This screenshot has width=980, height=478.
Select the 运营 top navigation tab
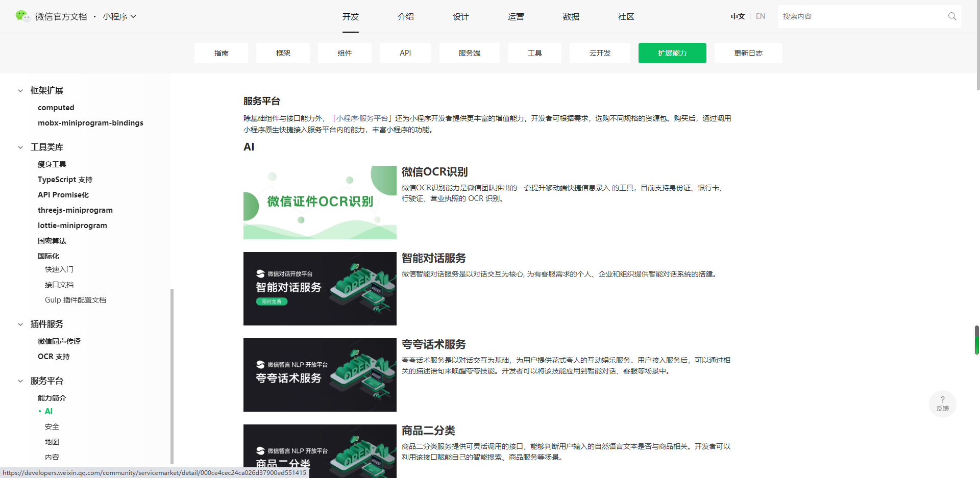pos(516,16)
